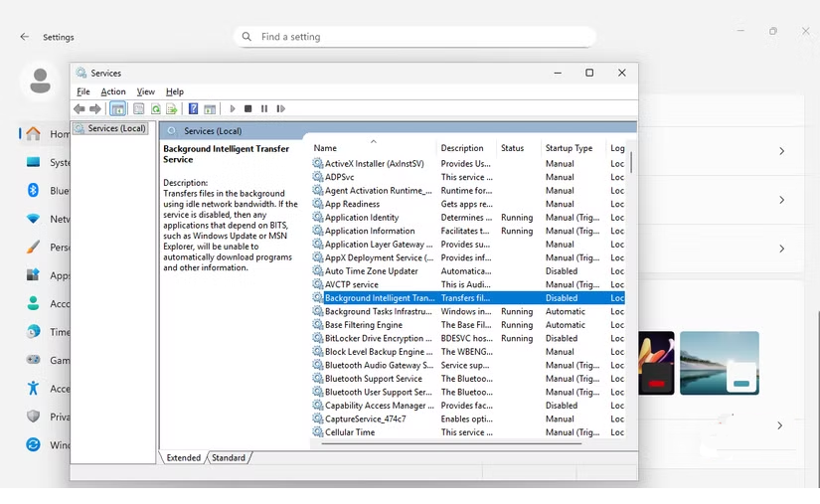The width and height of the screenshot is (820, 504).
Task: Select Services (Local) in the console tree
Action: pos(116,128)
